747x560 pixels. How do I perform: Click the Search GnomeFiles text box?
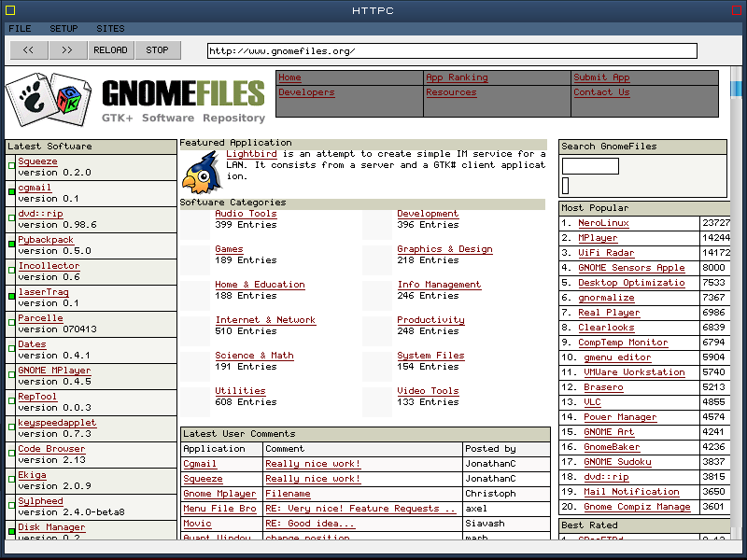(590, 166)
